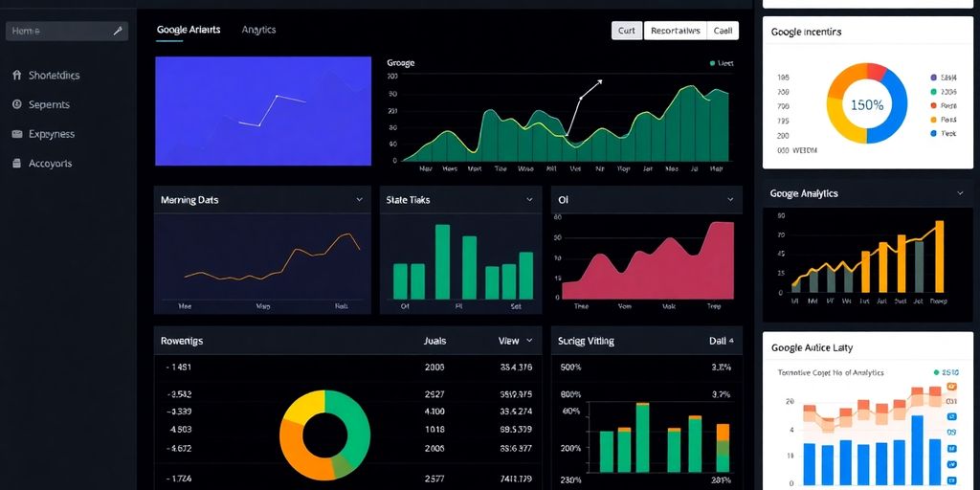
Task: Click the blue legend swatch in Google incentirs
Action: (934, 133)
